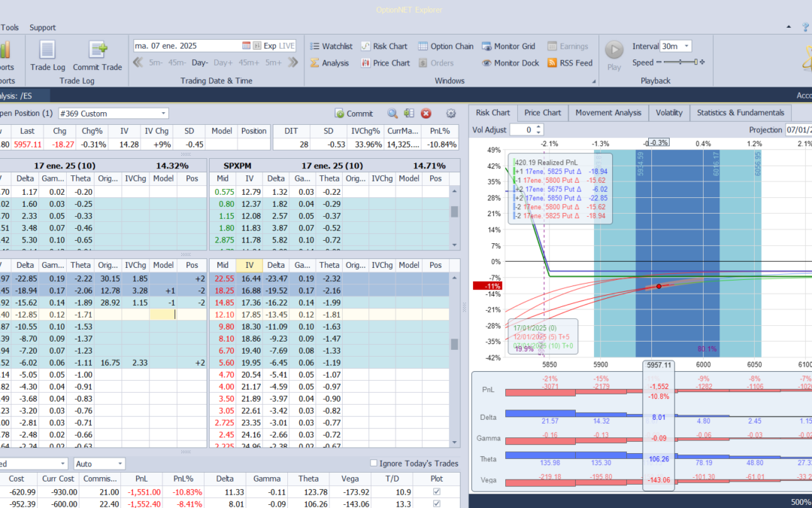
Task: Open the Monitor Dock window
Action: tap(511, 62)
